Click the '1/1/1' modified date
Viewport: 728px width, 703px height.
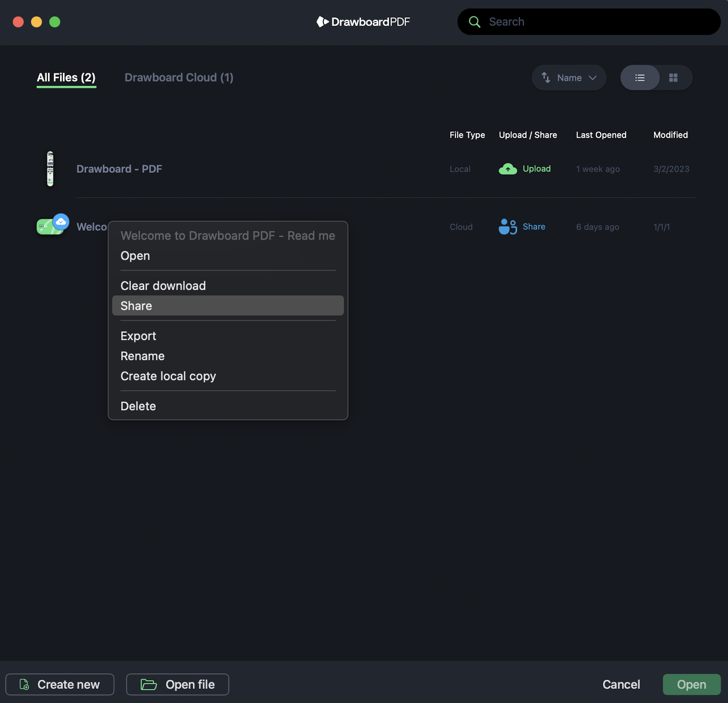[661, 227]
